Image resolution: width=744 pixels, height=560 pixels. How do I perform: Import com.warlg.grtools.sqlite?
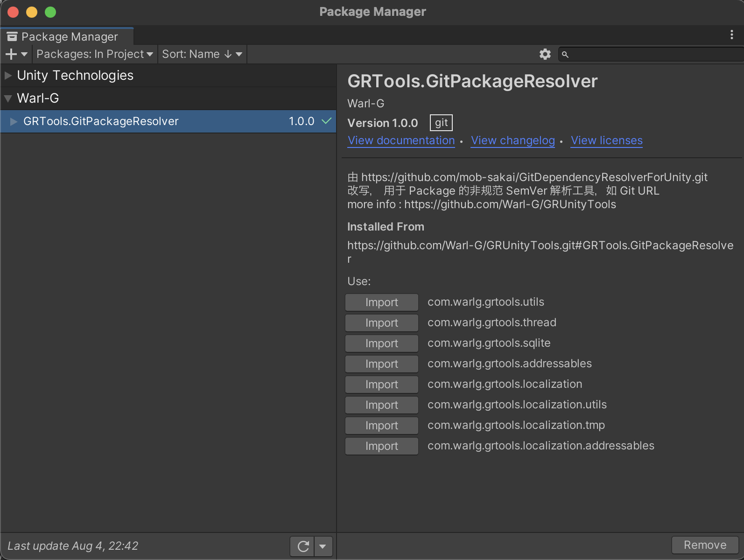click(382, 343)
